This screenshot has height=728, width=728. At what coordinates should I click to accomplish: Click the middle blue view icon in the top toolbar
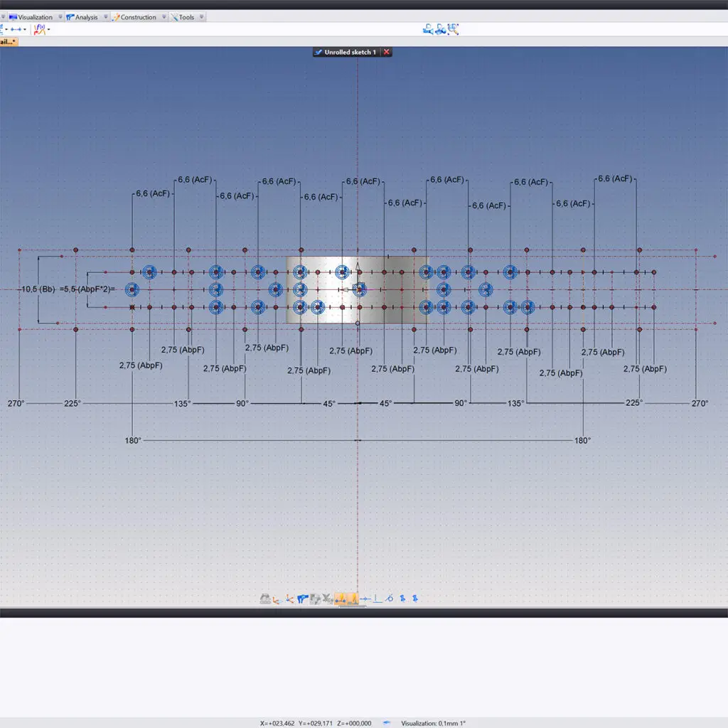(x=441, y=30)
